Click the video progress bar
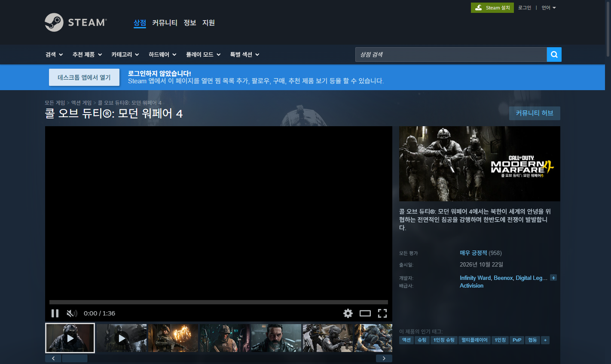The height and width of the screenshot is (364, 611). [x=219, y=302]
